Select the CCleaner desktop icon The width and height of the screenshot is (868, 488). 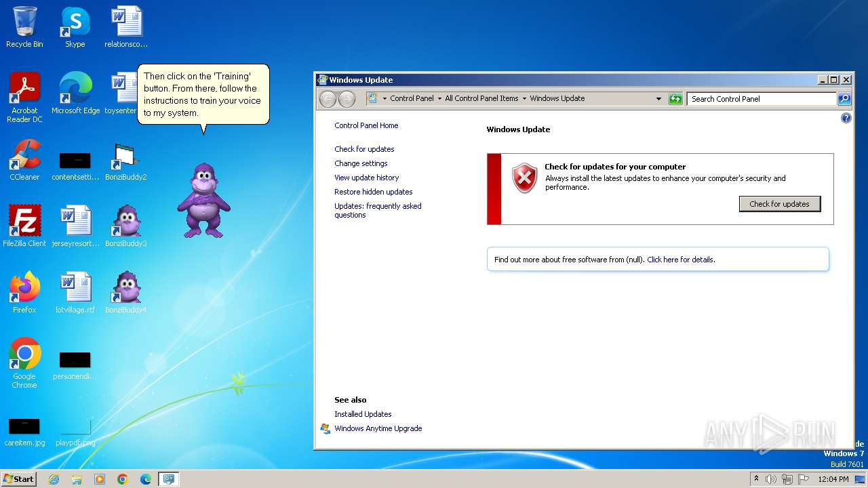coord(24,160)
